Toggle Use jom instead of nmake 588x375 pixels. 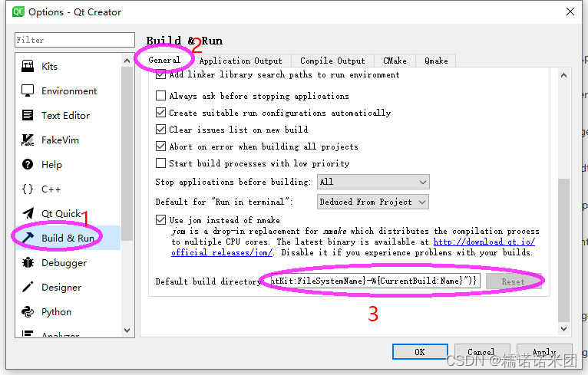click(160, 219)
